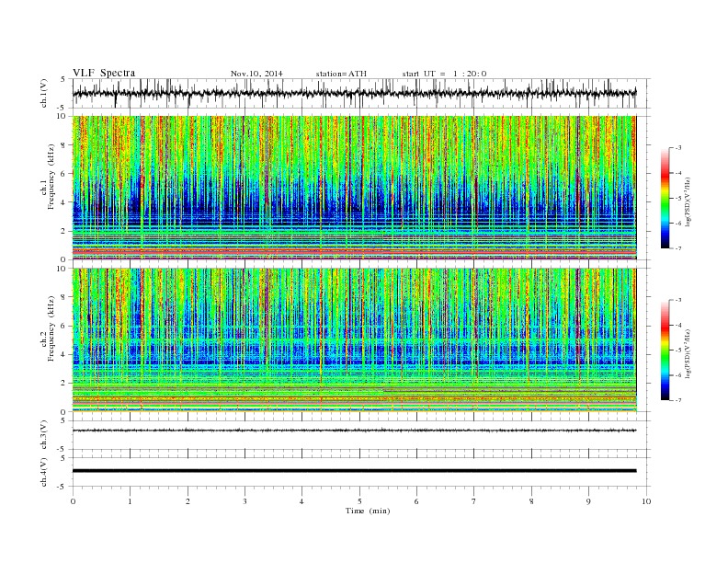Click time axis tick label "10"

646,501
